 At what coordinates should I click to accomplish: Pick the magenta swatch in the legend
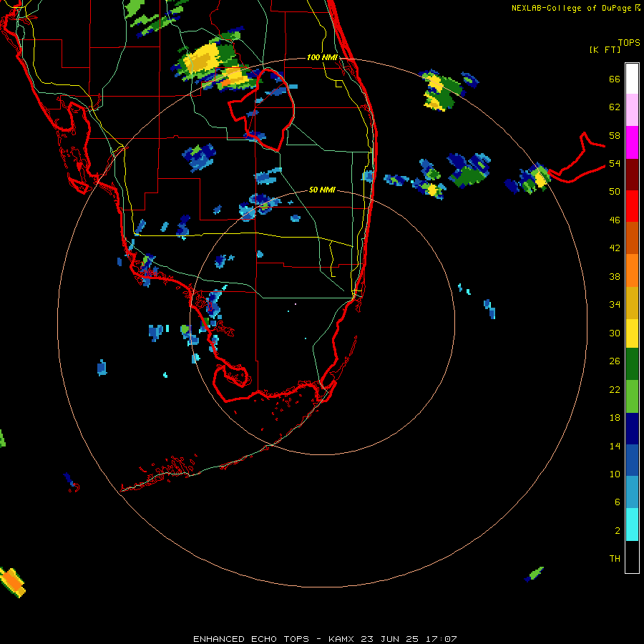(632, 142)
